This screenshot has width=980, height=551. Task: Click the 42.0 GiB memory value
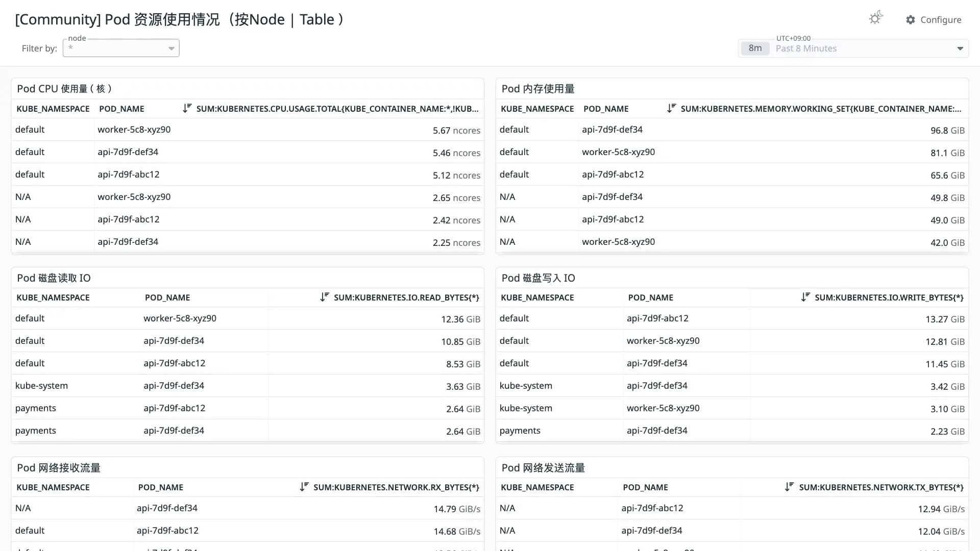[x=947, y=243]
